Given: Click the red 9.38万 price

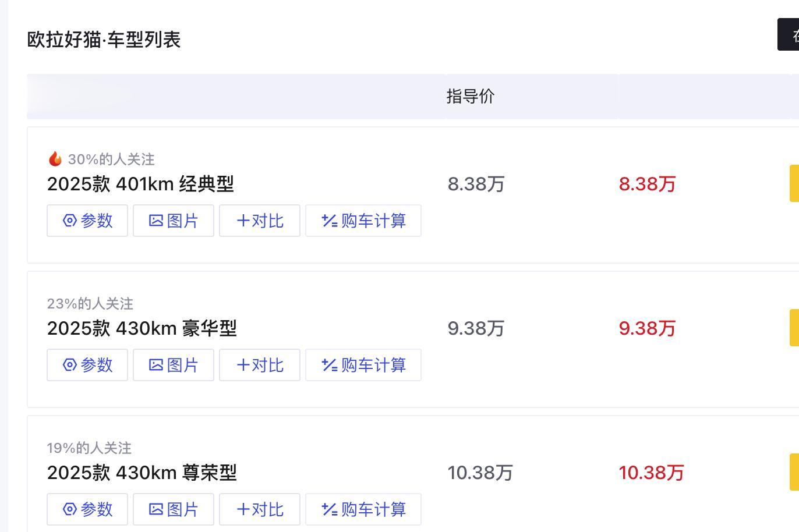Looking at the screenshot, I should click(x=647, y=328).
